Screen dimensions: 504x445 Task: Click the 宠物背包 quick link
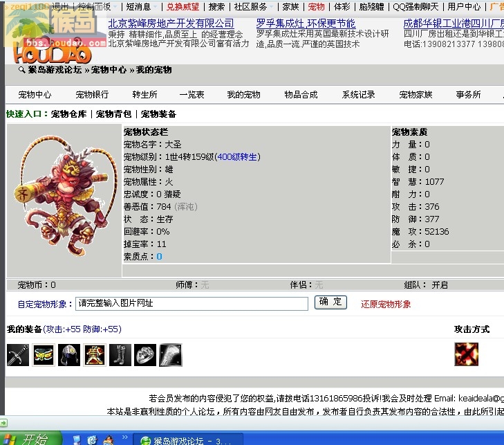coord(113,114)
